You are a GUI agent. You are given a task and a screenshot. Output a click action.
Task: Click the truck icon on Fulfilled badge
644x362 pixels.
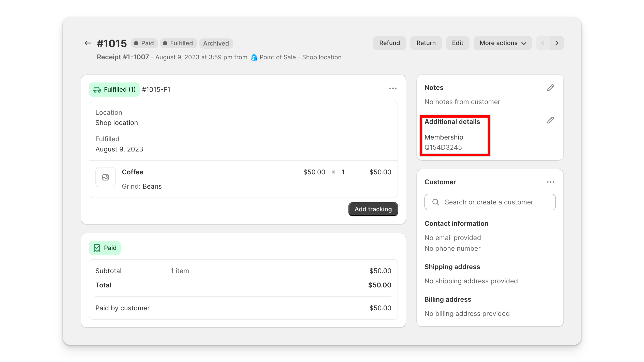[97, 89]
